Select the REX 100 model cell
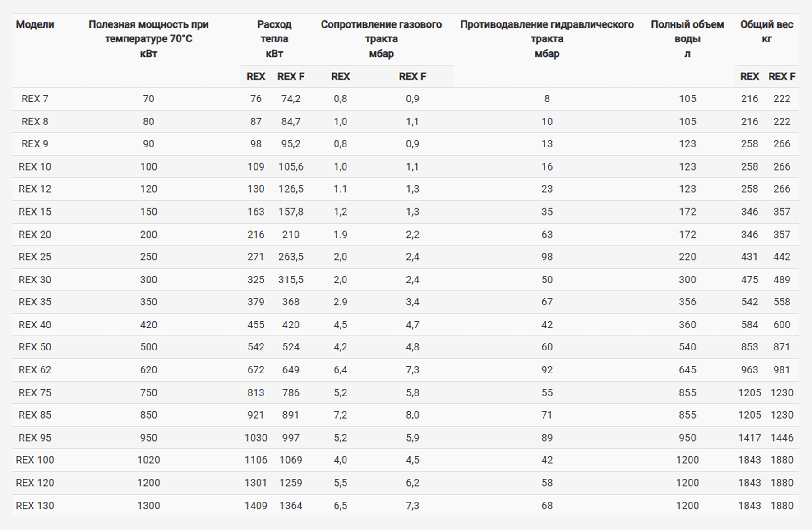Image resolution: width=812 pixels, height=530 pixels. pos(35,460)
